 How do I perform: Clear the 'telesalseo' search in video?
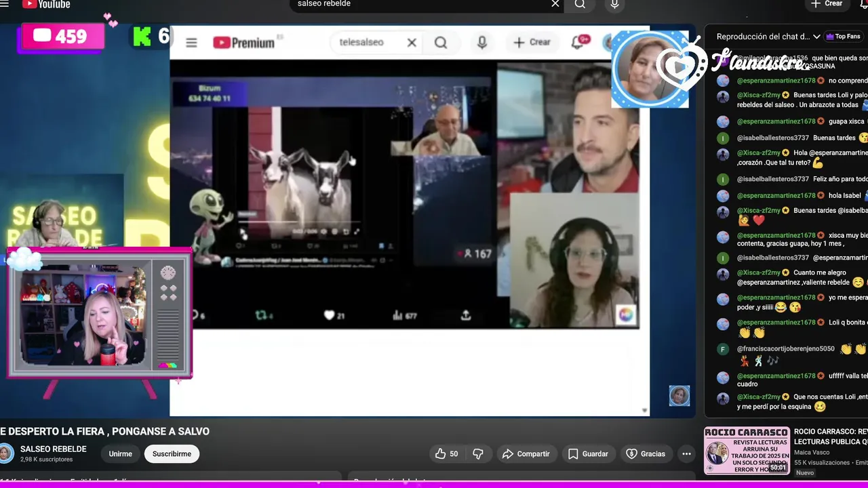(412, 43)
